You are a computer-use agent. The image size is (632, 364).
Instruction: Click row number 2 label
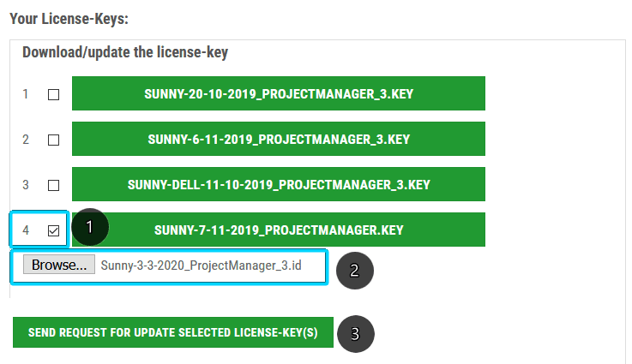[x=26, y=140]
